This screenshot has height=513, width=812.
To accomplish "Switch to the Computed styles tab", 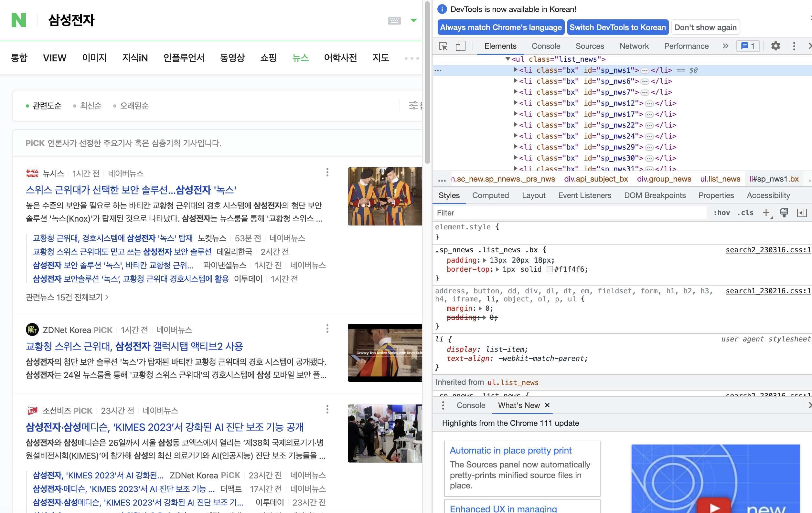I will tap(491, 195).
